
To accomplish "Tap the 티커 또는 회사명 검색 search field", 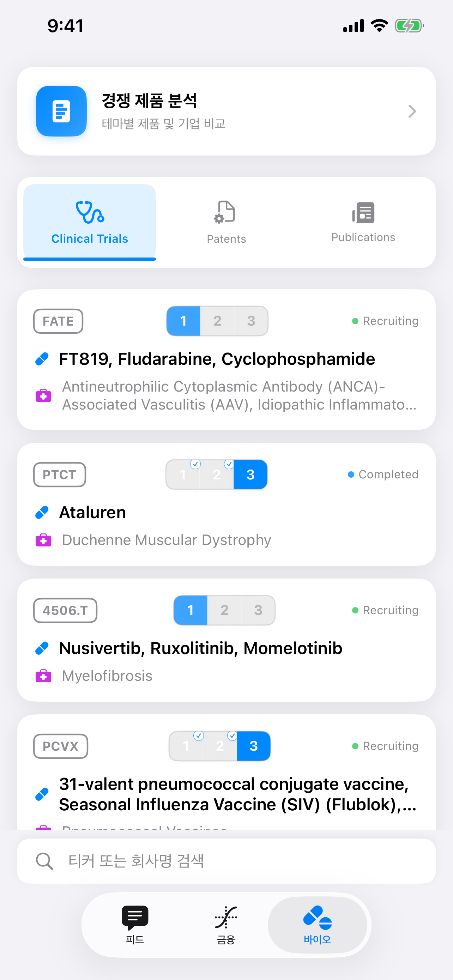I will [226, 861].
